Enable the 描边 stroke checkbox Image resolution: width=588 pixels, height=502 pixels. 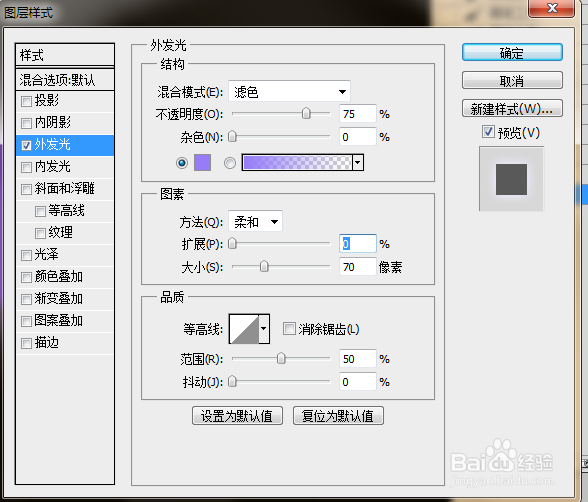pyautogui.click(x=26, y=343)
